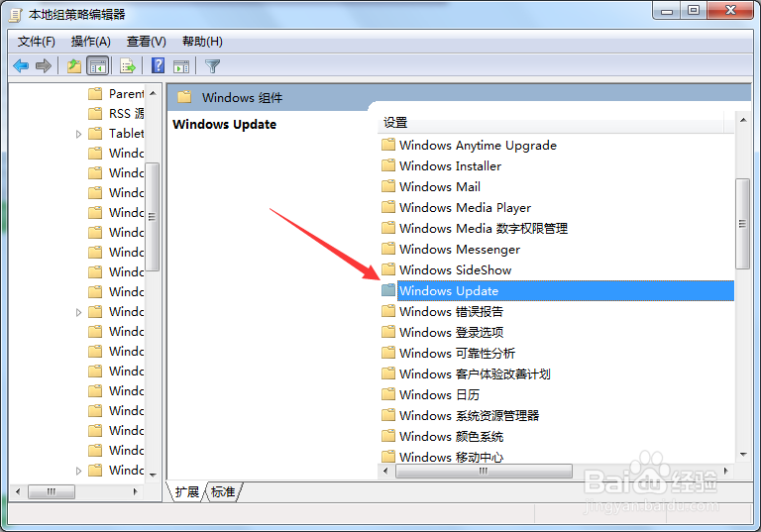Click the folder icon beside Windows Installer
Image resolution: width=761 pixels, height=532 pixels.
388,165
